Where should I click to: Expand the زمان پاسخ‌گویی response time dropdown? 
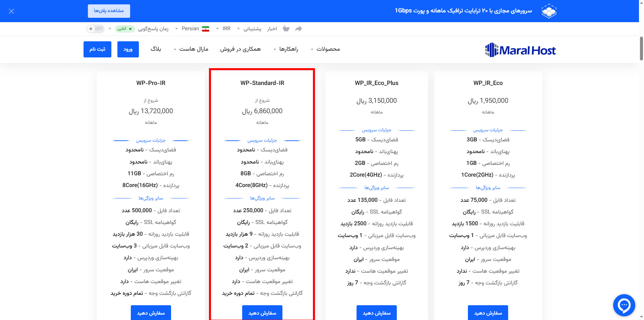click(x=153, y=29)
